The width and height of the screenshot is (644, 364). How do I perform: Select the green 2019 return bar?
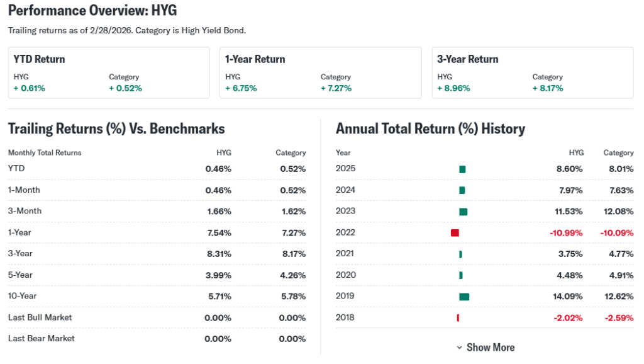[x=464, y=297]
